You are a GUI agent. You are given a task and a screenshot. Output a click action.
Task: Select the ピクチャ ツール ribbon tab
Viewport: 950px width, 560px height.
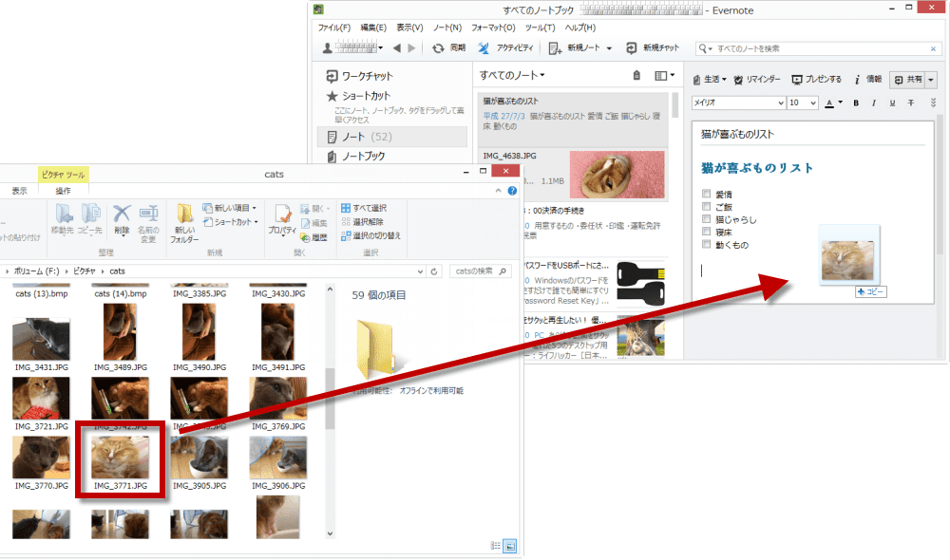pos(63,175)
